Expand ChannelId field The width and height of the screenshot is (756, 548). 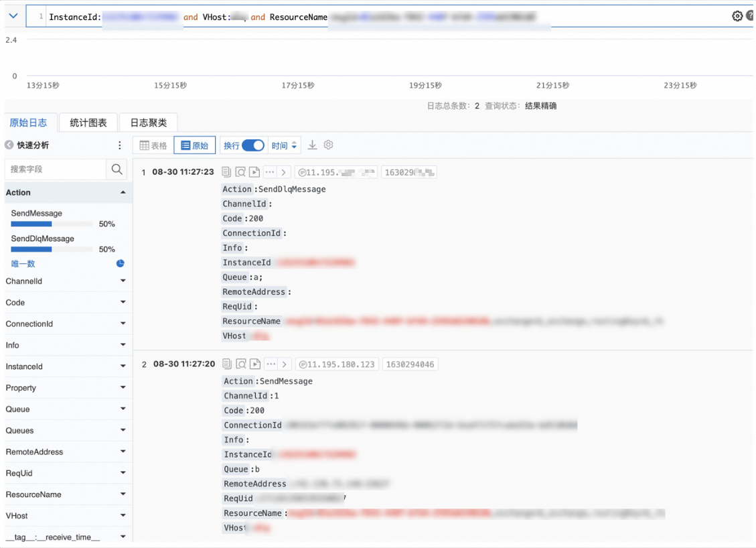click(x=123, y=281)
